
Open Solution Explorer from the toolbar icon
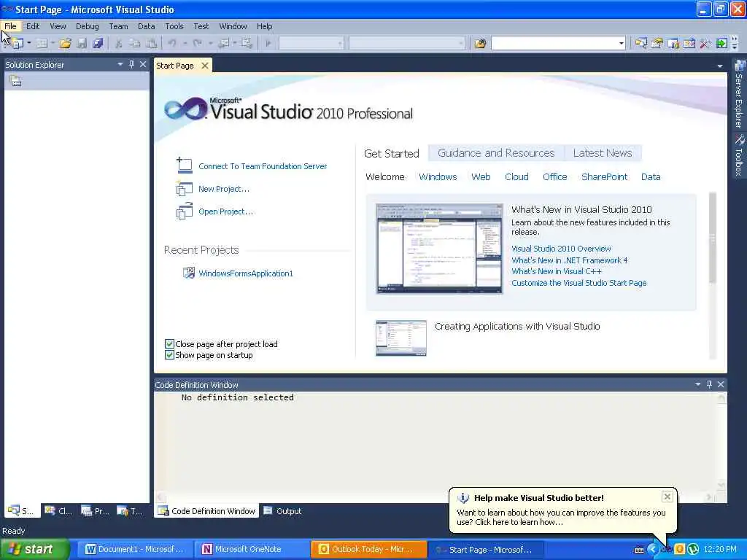click(x=640, y=44)
